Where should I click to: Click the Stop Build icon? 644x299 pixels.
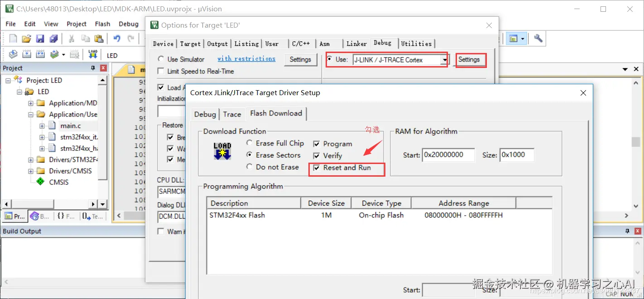[x=75, y=55]
